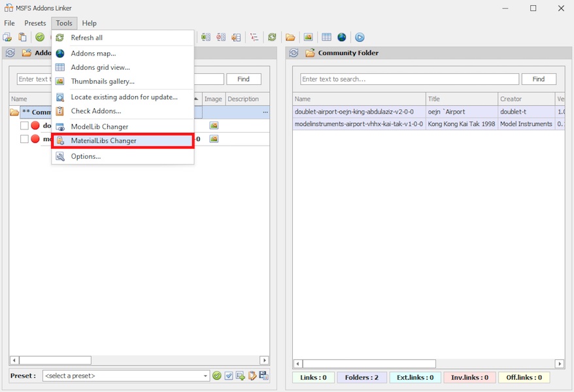Screen dimensions: 574x392
Task: Click right arrow of Addons panel horizontal scrollbar
Action: 264,360
